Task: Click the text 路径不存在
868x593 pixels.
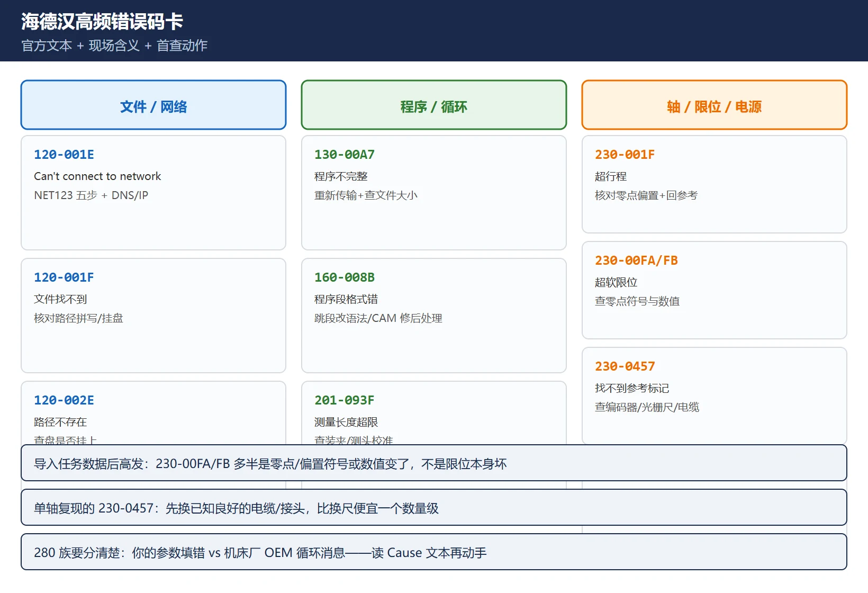Action: (60, 422)
